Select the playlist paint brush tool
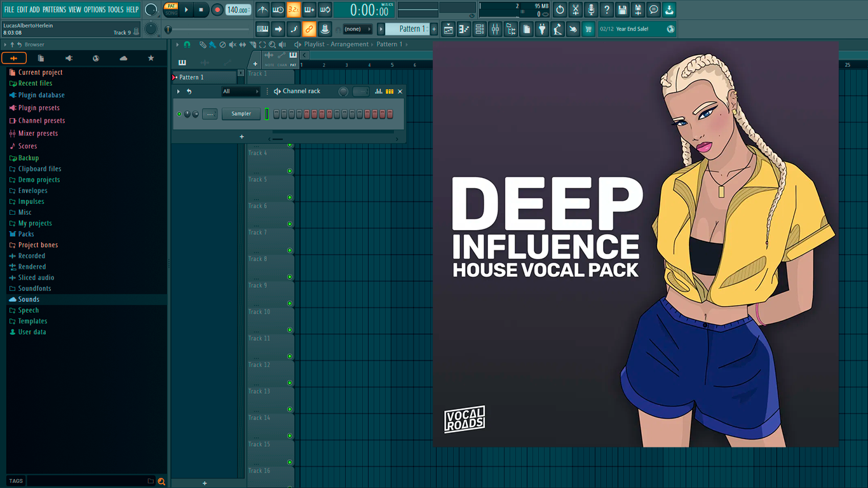Screen dimensions: 868x488 coord(212,44)
